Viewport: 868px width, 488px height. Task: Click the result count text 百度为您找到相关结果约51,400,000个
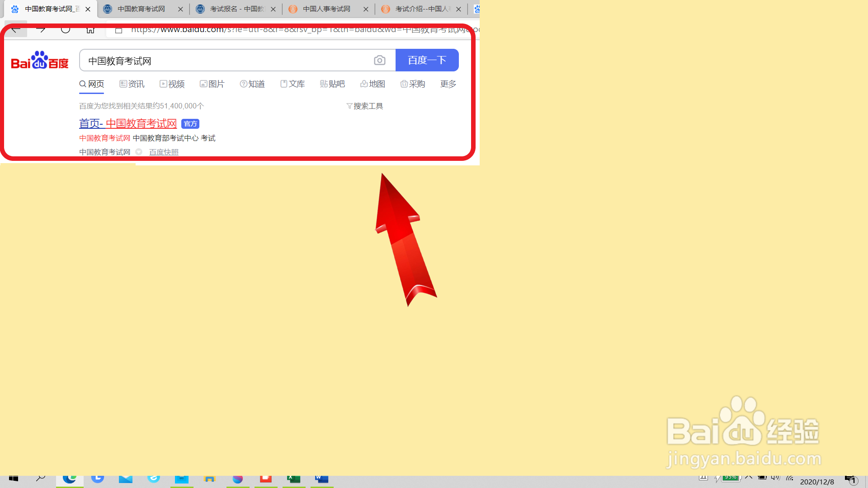142,106
